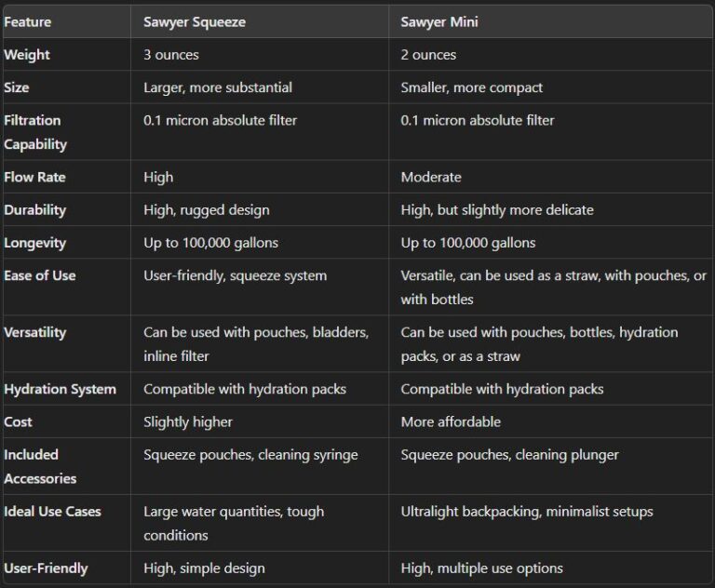Select the Moderate flow rate cell
Viewport: 715px width, 588px height.
pos(431,177)
